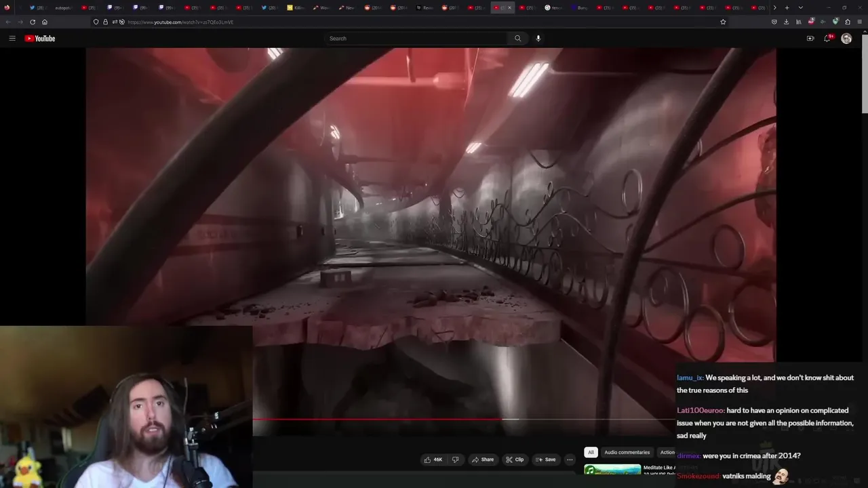Switch to the first Twitter (28) tab

37,7
